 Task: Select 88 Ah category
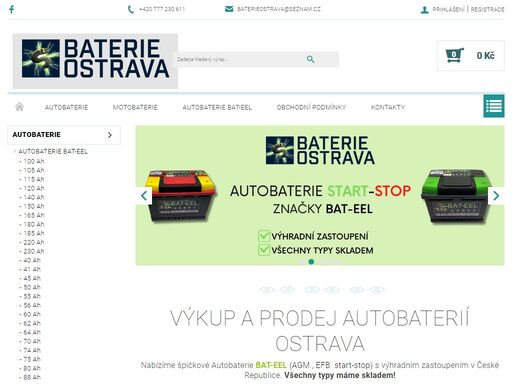tap(32, 377)
